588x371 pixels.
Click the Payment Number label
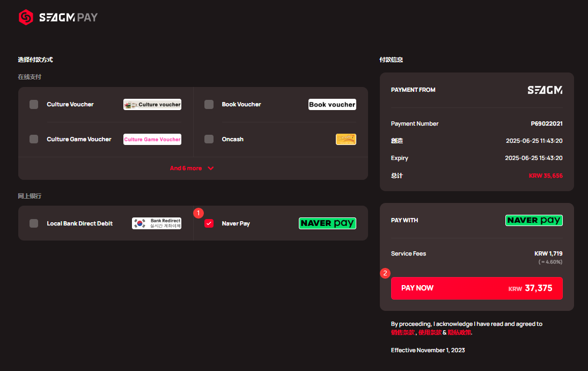coord(415,123)
